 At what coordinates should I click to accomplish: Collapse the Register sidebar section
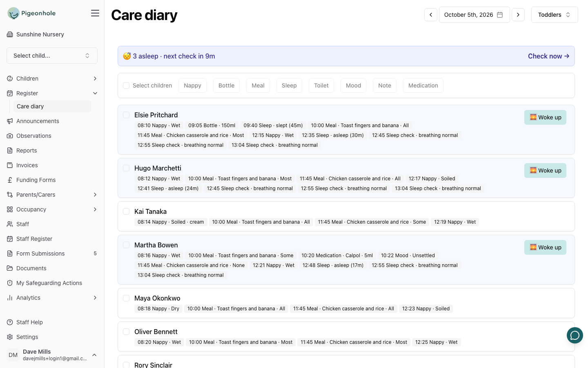(52, 93)
